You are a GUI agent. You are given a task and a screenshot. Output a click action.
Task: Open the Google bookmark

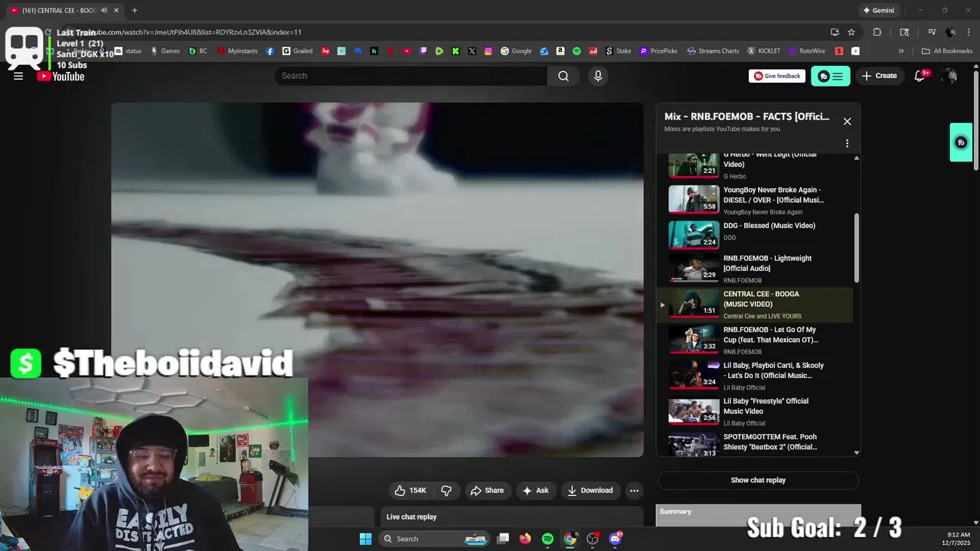coord(516,51)
